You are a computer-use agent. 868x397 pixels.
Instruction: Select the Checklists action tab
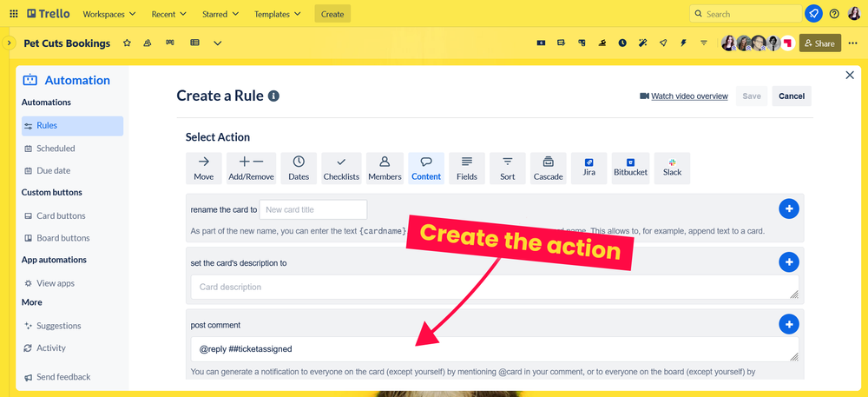point(341,169)
